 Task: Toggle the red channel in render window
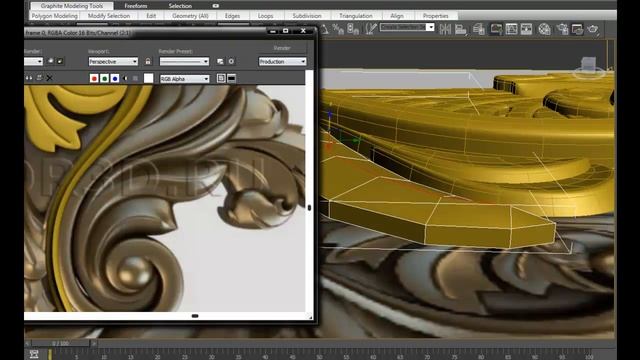[x=94, y=78]
